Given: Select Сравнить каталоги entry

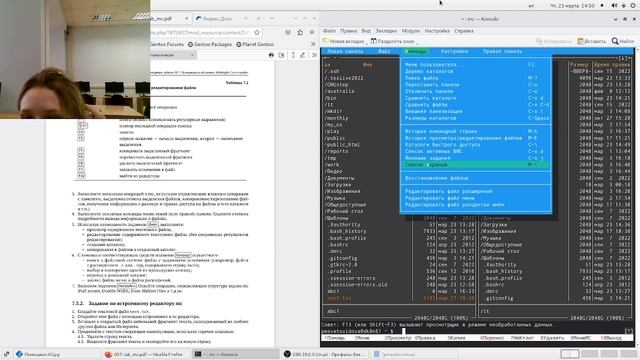Looking at the screenshot, I should (476, 98).
